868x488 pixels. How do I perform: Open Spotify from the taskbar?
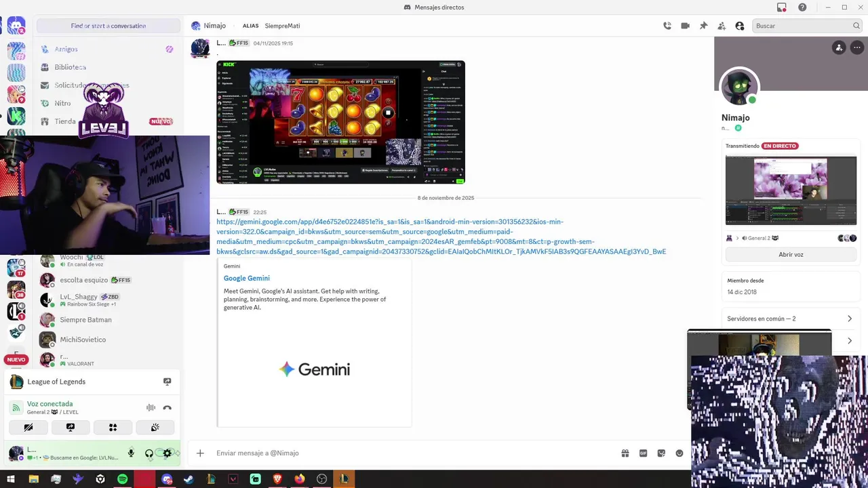pos(122,479)
